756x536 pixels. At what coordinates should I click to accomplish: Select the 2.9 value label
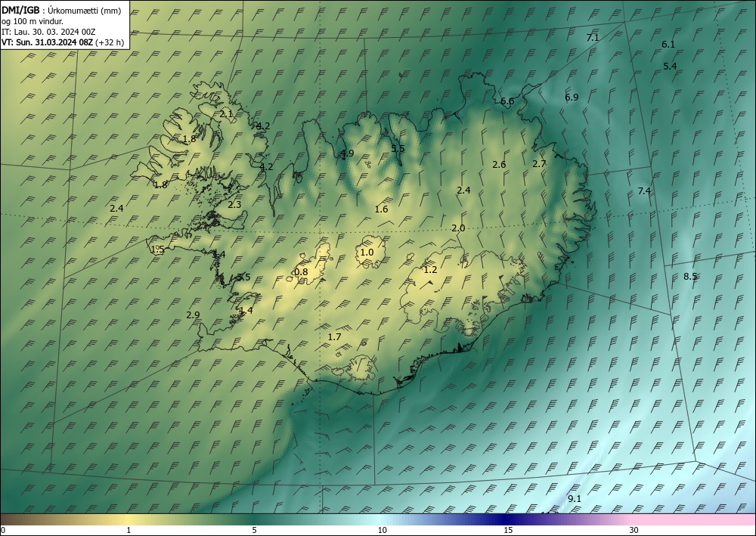pos(193,314)
